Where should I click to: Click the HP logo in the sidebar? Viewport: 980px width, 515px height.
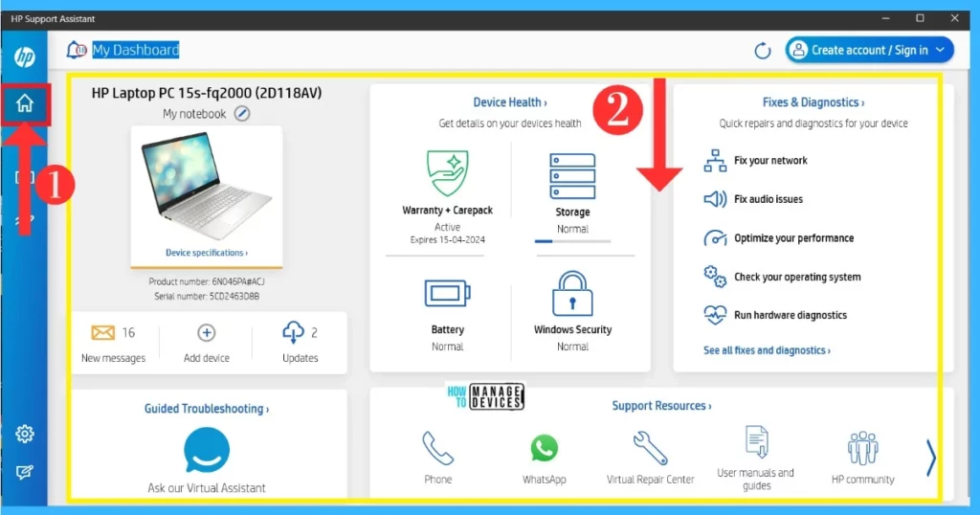(24, 57)
